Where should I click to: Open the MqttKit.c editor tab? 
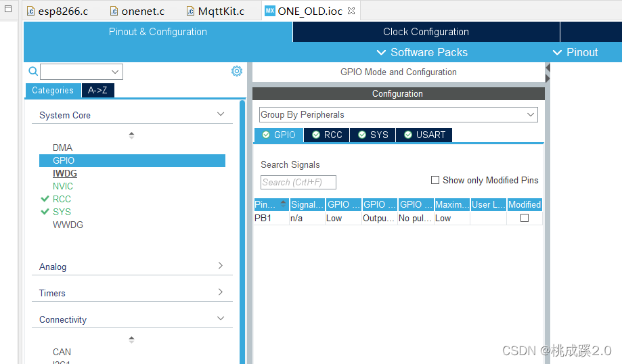[216, 11]
